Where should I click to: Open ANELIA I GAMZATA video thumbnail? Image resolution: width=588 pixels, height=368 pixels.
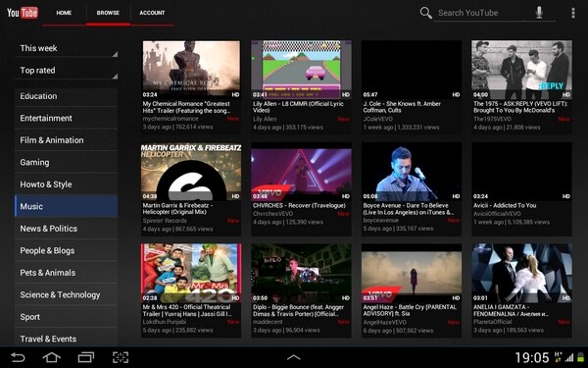click(521, 273)
